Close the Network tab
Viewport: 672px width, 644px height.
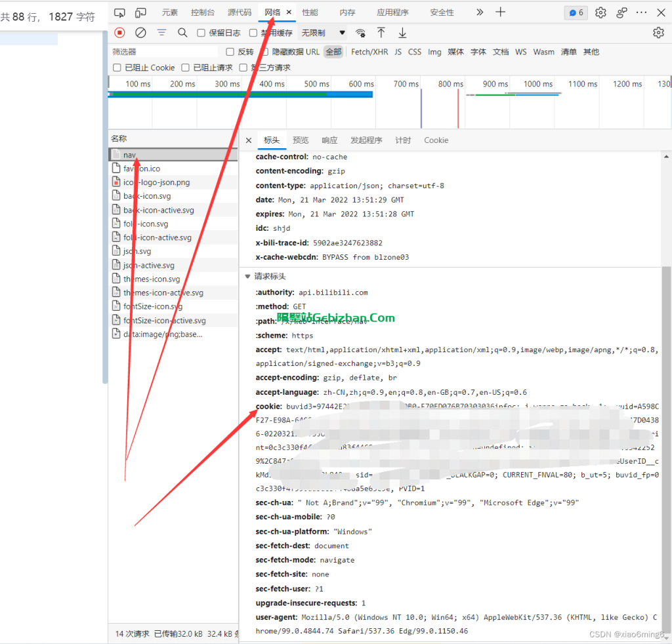(x=289, y=12)
